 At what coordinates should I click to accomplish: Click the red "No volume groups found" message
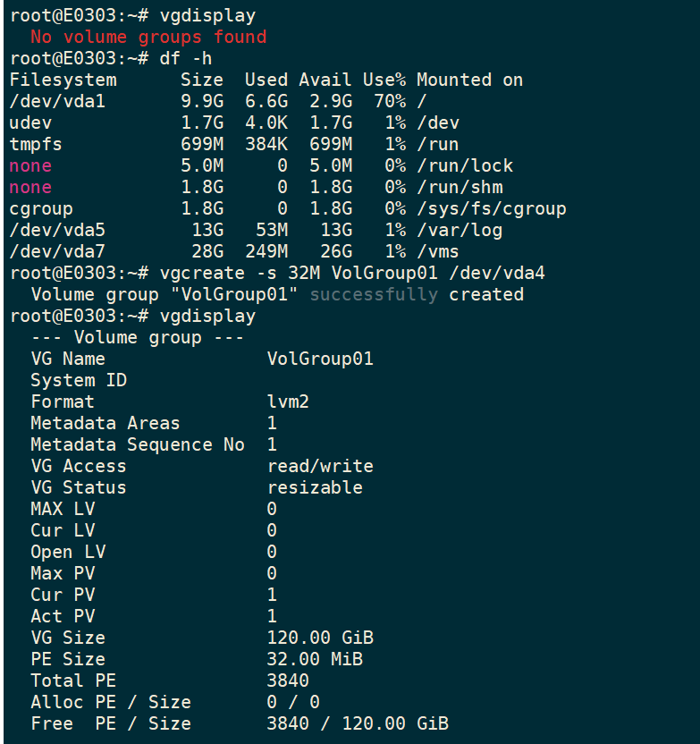(x=148, y=37)
